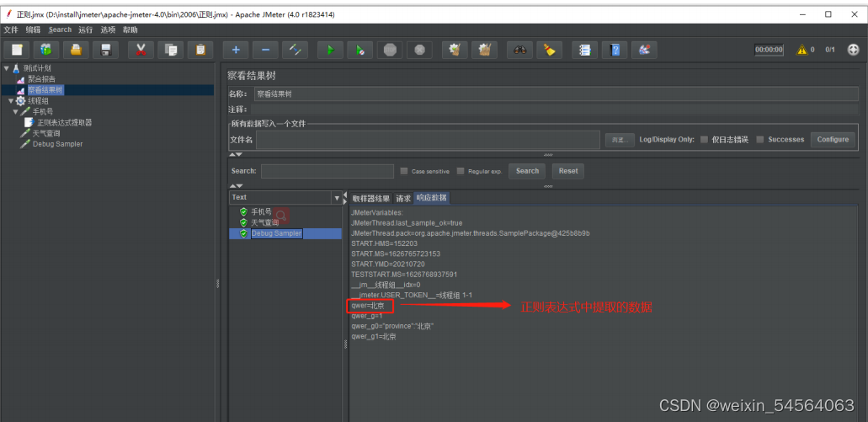Click the Copy icon in the toolbar
This screenshot has height=422, width=868.
pyautogui.click(x=171, y=50)
